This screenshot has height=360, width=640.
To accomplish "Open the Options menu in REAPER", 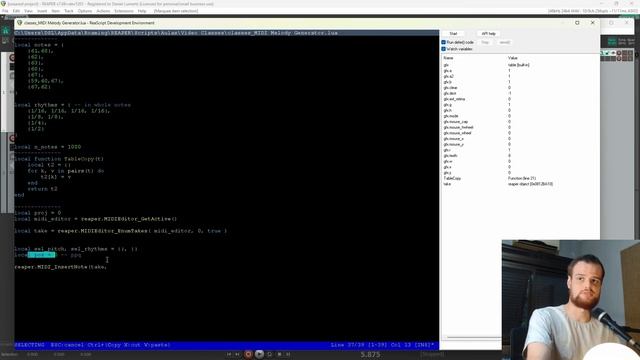I will click(x=84, y=11).
